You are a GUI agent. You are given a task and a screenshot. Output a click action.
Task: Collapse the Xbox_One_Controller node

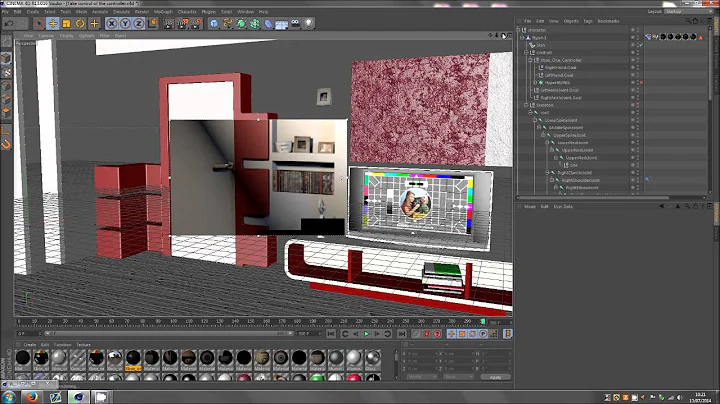(x=530, y=60)
